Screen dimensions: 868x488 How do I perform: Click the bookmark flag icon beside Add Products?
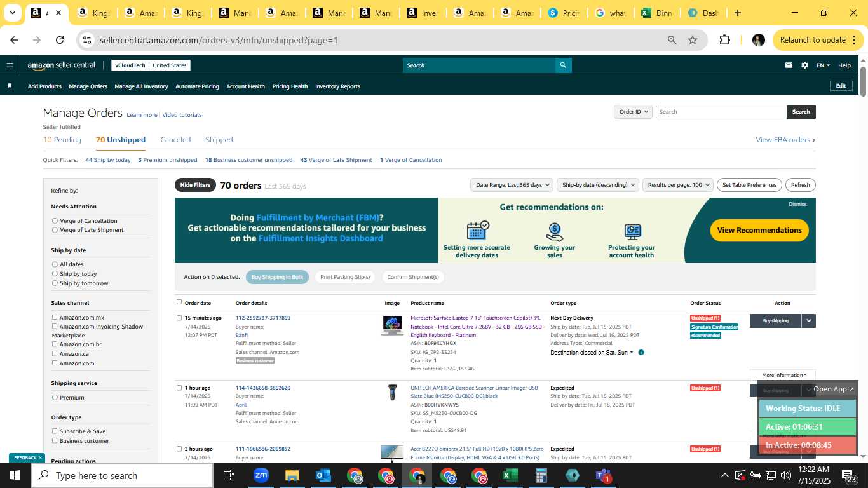(10, 86)
